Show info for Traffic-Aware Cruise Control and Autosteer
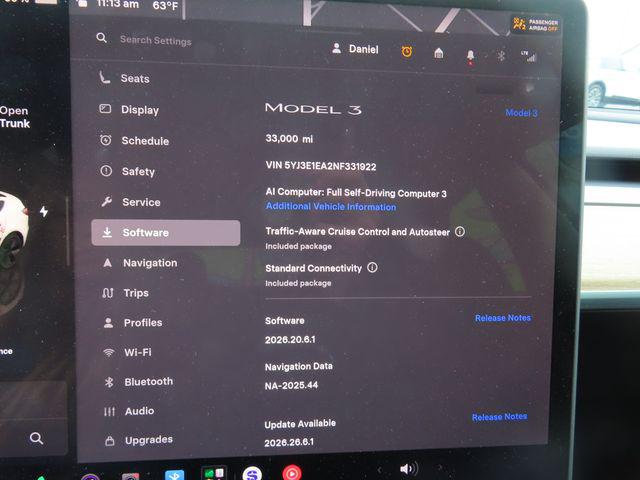The image size is (640, 480). point(460,232)
